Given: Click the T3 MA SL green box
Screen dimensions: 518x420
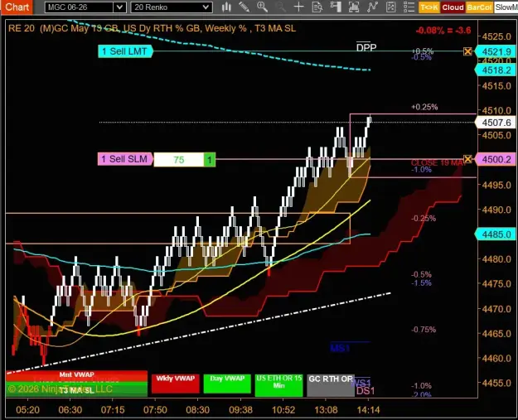Looking at the screenshot, I should click(x=76, y=389).
